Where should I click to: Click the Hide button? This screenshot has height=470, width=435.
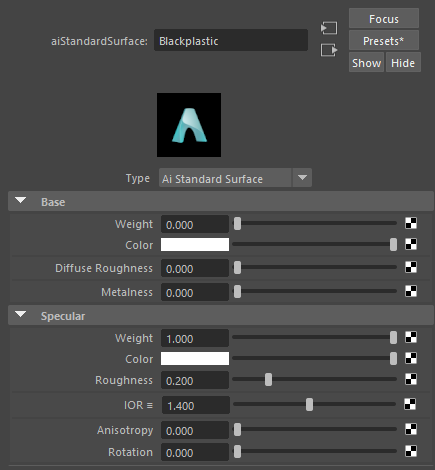pos(403,62)
